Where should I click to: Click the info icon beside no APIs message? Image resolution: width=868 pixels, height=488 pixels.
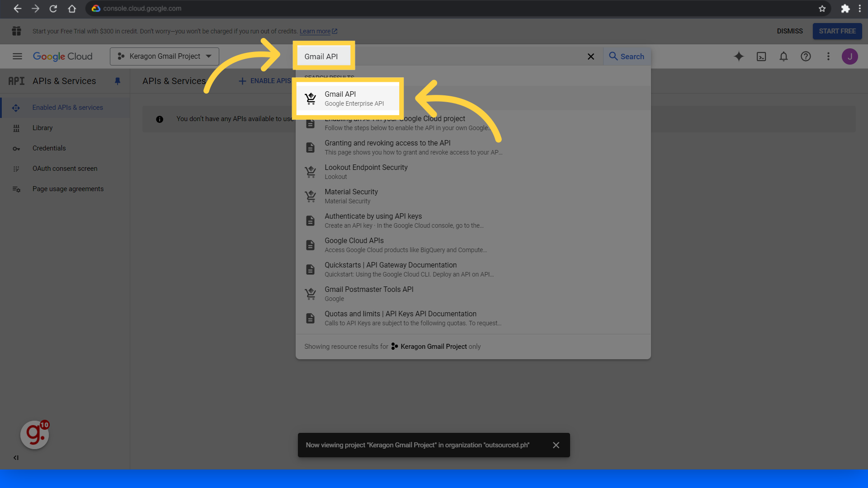click(x=159, y=119)
